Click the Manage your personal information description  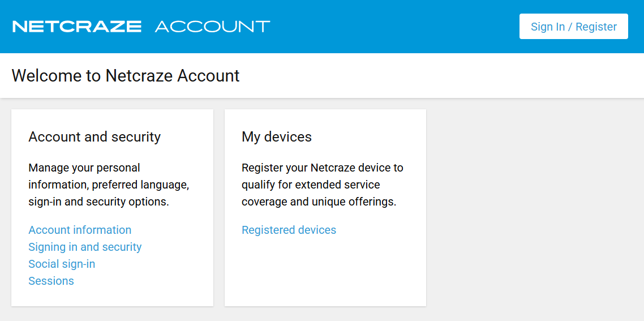click(x=109, y=185)
